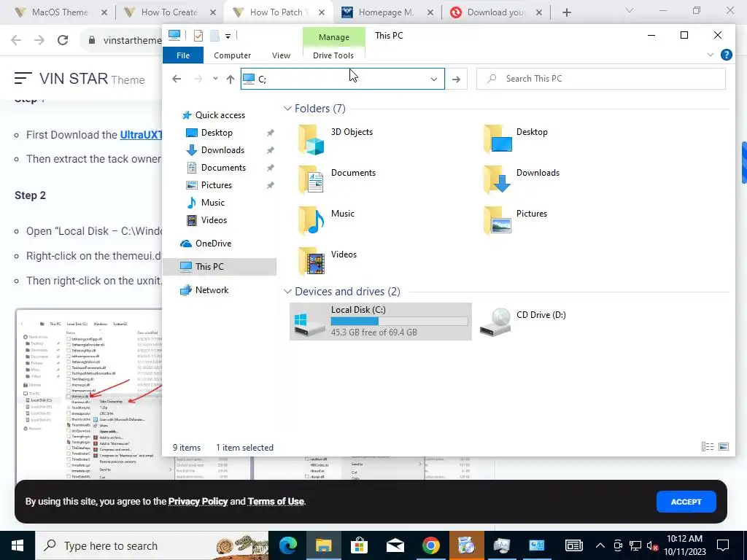
Task: Select Network in navigation pane
Action: [x=204, y=290]
